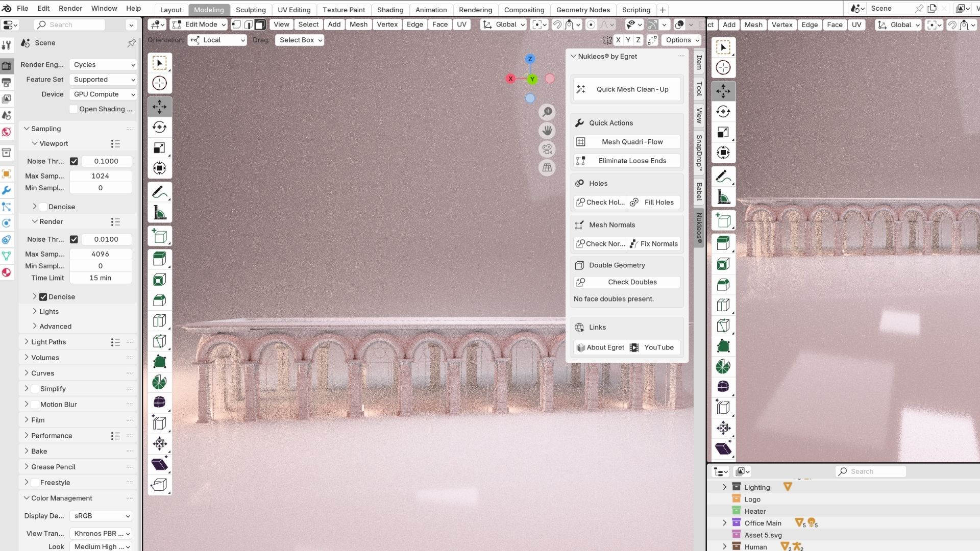Enable face select mode icon
Image resolution: width=980 pixels, height=551 pixels.
(260, 24)
